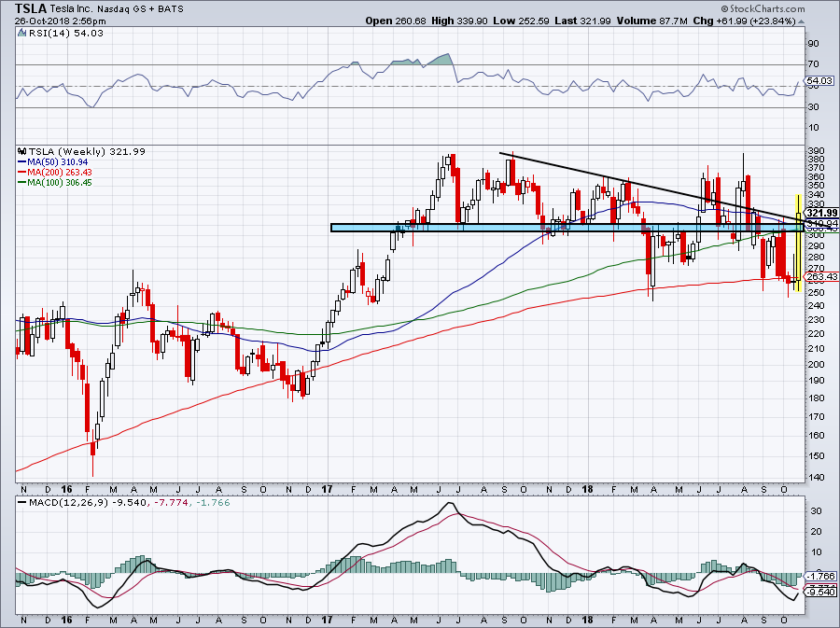Screen dimensions: 840x628
Task: Select the Low 252.59 value
Action: (x=522, y=21)
